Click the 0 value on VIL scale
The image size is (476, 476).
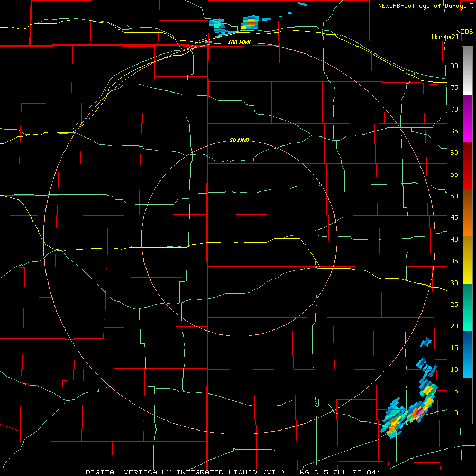[x=456, y=413]
